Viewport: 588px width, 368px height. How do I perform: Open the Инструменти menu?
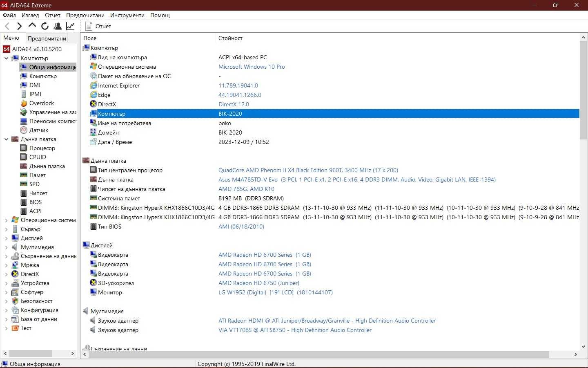coord(127,15)
